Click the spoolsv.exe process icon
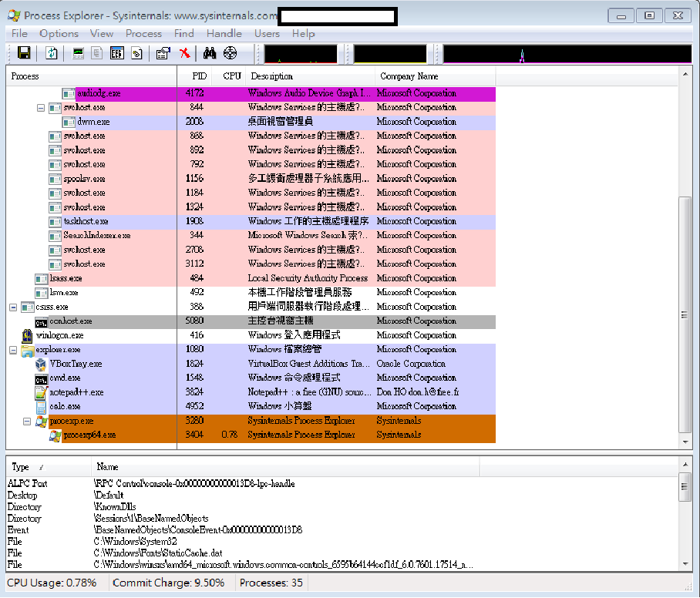This screenshot has width=700, height=598. click(x=55, y=179)
